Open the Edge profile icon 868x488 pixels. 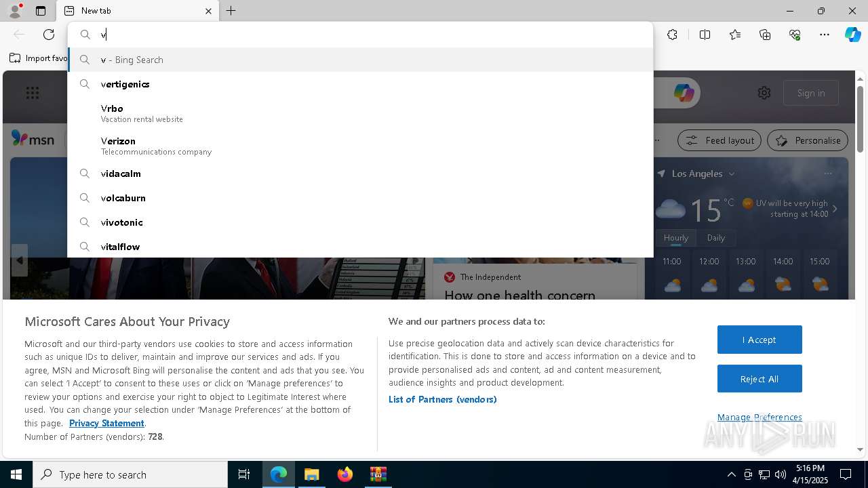click(15, 11)
